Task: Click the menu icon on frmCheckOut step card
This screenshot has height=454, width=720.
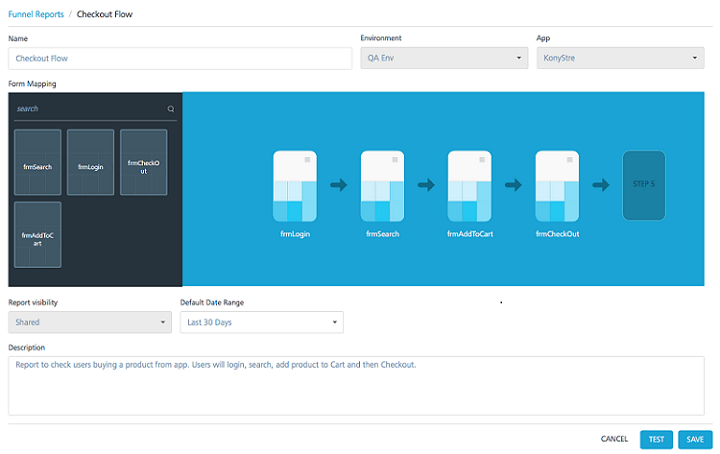Action: [x=570, y=160]
